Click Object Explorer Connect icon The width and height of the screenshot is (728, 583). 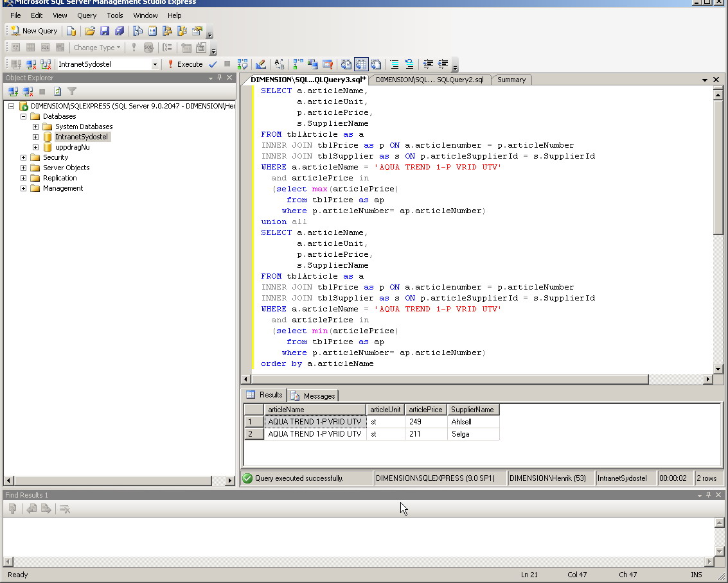pyautogui.click(x=13, y=91)
